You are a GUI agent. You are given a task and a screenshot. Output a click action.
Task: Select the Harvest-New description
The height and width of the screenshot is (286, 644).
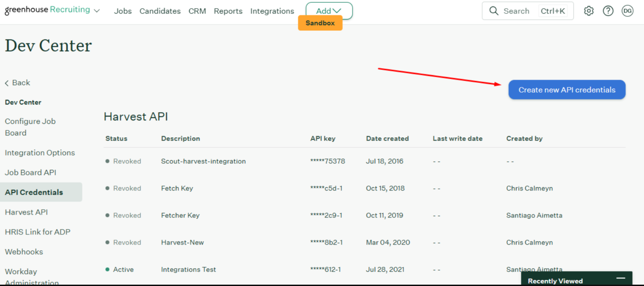pyautogui.click(x=182, y=242)
